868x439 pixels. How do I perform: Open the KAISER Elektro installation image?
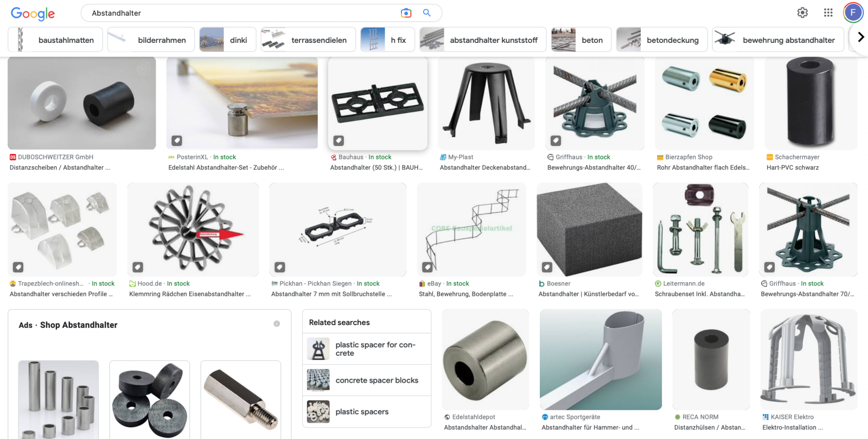809,359
